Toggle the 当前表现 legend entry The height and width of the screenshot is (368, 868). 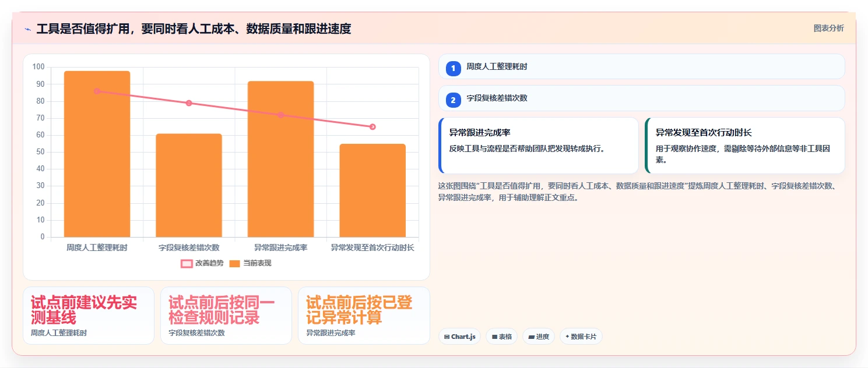click(250, 263)
